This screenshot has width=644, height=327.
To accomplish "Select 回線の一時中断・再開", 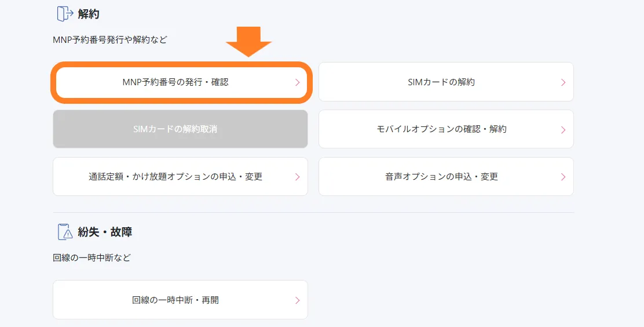I will click(175, 300).
